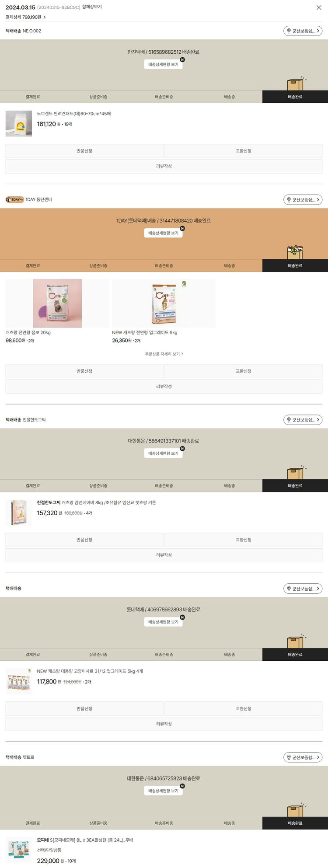Open 모찌네 모래 product thumbnail
The image size is (328, 868).
click(x=19, y=850)
